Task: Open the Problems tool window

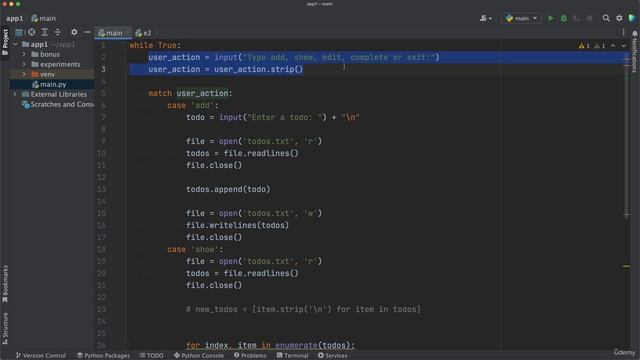Action: tap(250, 356)
